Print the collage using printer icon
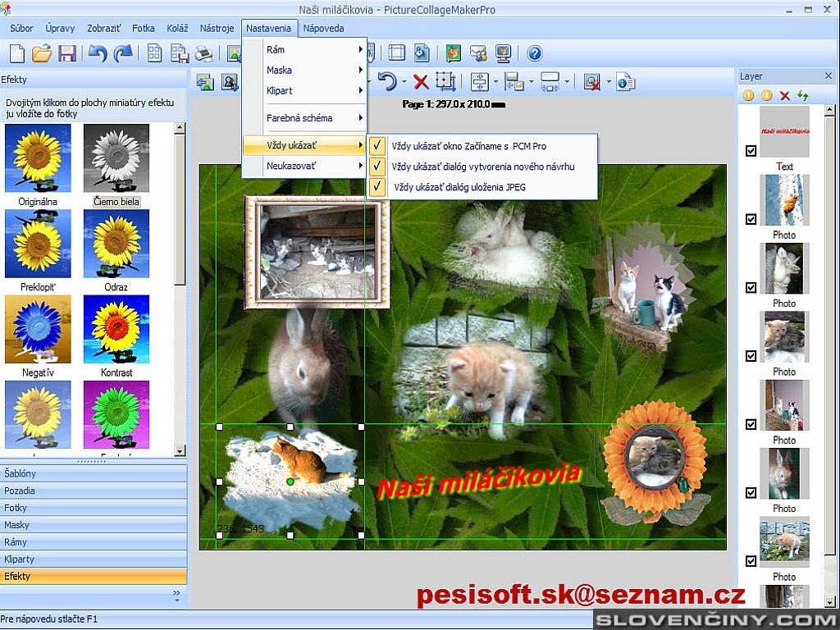 [204, 53]
